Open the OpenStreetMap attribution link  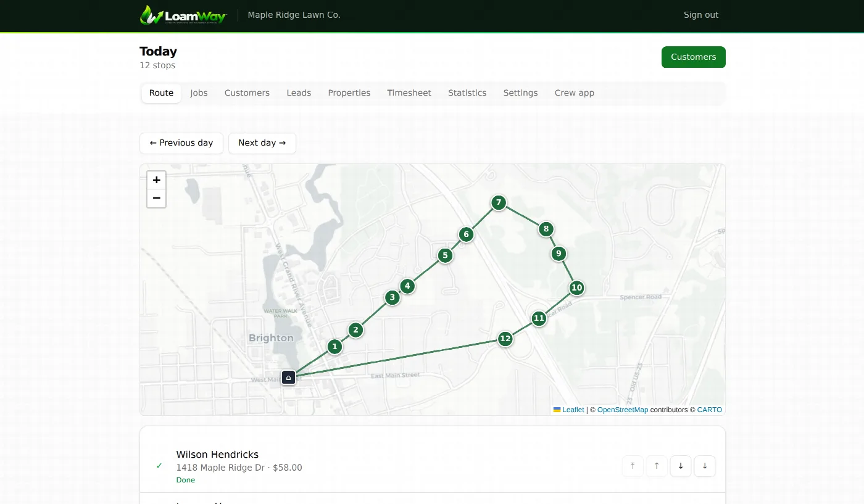pyautogui.click(x=623, y=410)
